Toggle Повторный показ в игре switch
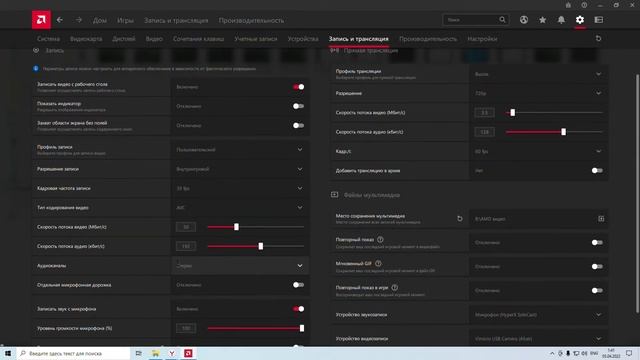Viewport: 640px width, 360px height. click(597, 291)
